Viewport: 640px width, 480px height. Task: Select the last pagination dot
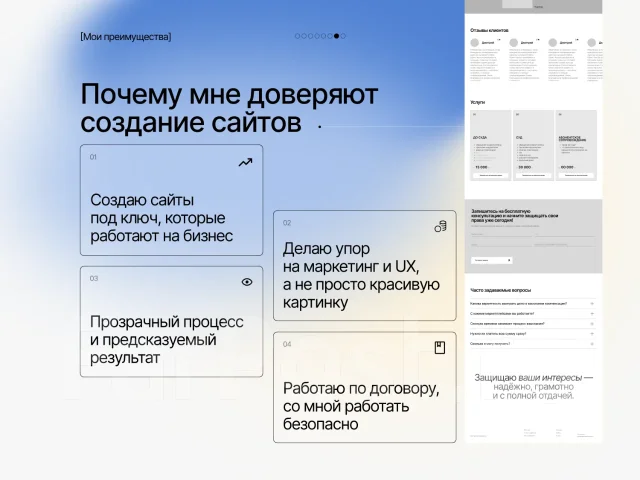[x=343, y=36]
